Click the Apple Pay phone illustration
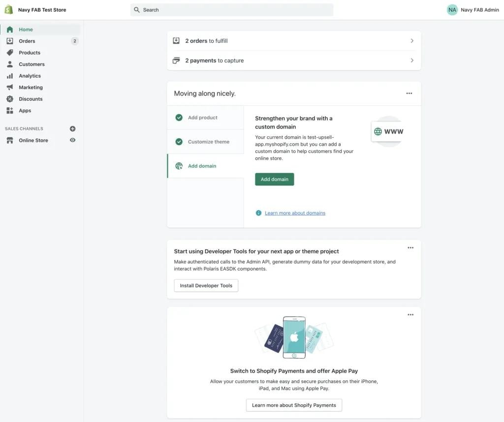 [294, 337]
